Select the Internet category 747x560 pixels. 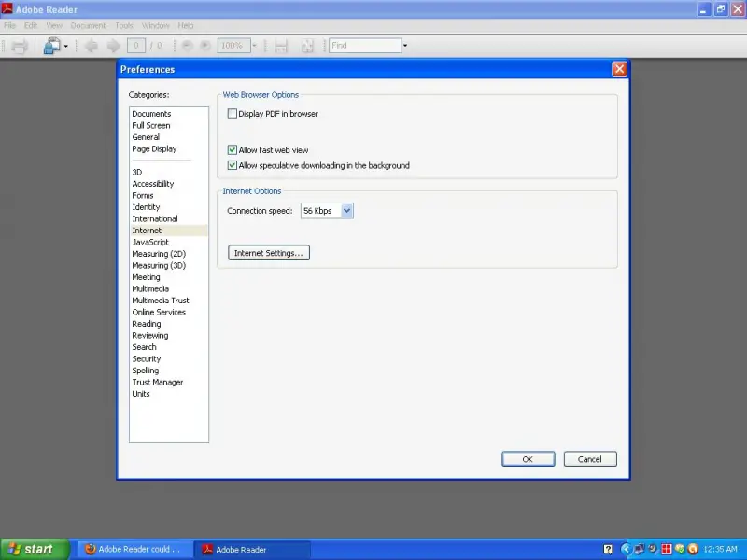(169, 231)
